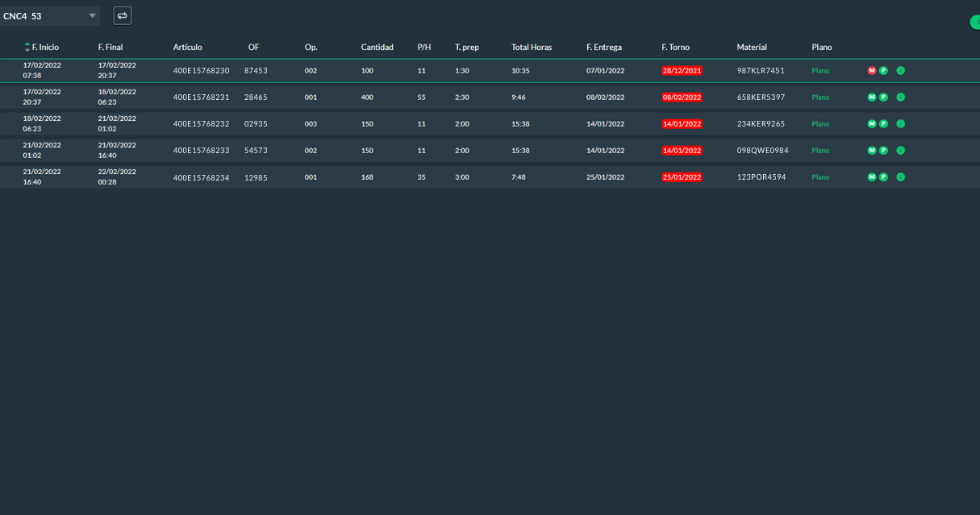Click the Total Horas column header
Screen dimensions: 980x515
[x=532, y=48]
